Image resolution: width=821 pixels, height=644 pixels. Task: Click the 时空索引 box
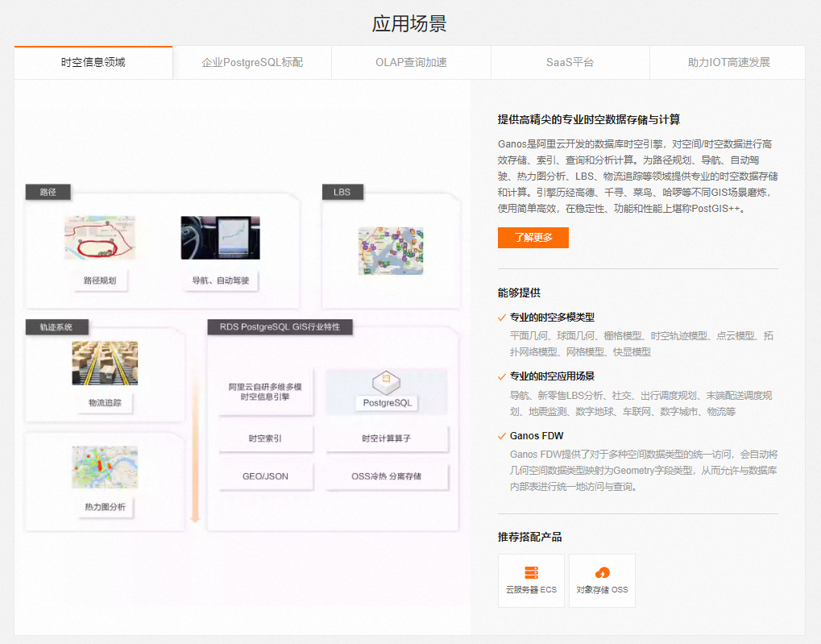(265, 438)
